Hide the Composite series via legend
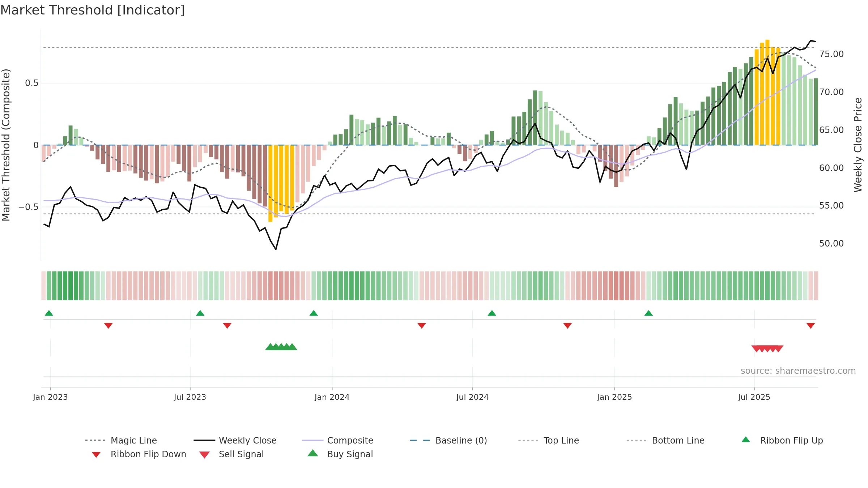868x488 pixels. click(337, 440)
